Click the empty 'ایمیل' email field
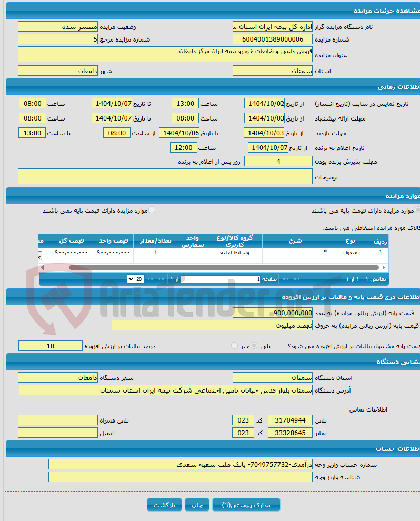This screenshot has height=521, width=420. 58,433
